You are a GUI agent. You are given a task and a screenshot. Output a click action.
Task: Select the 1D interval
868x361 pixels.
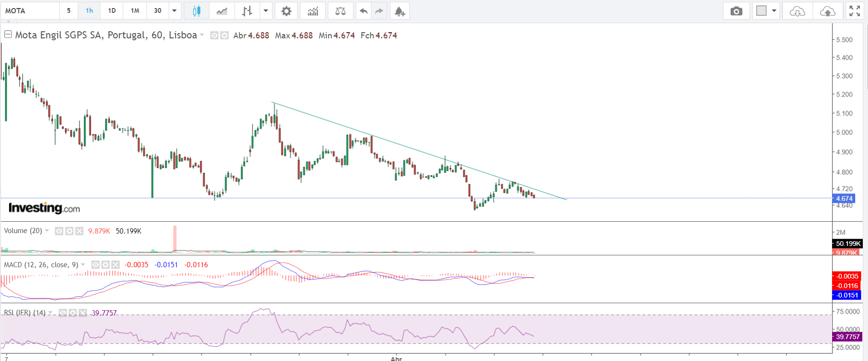(x=112, y=11)
